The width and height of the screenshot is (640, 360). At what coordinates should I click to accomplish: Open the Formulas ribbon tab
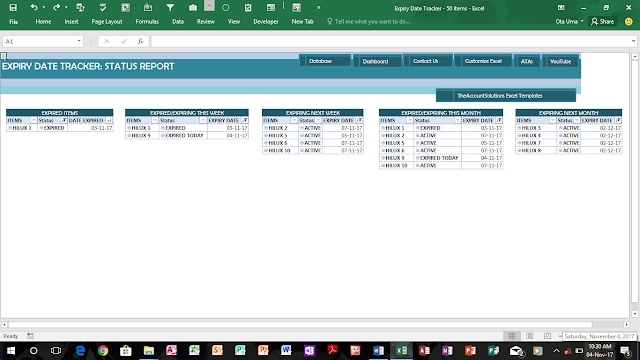point(147,22)
